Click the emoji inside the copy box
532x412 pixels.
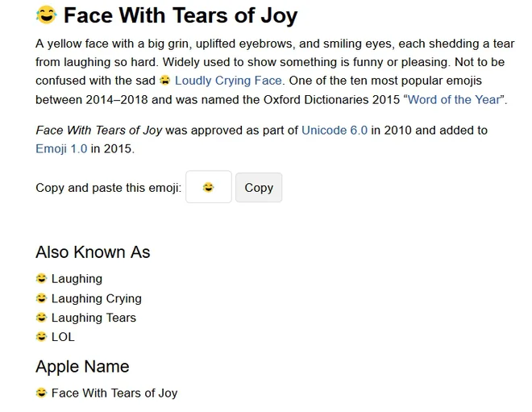(208, 187)
